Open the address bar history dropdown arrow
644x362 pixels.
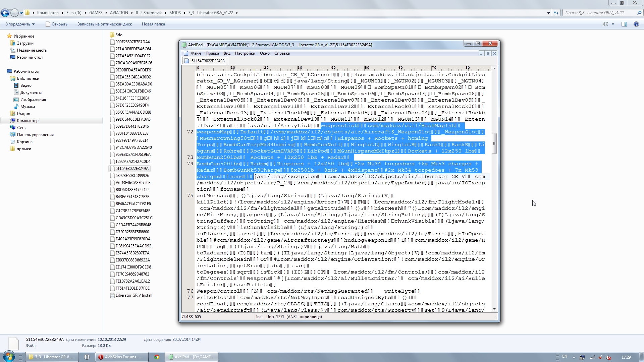[x=548, y=13]
